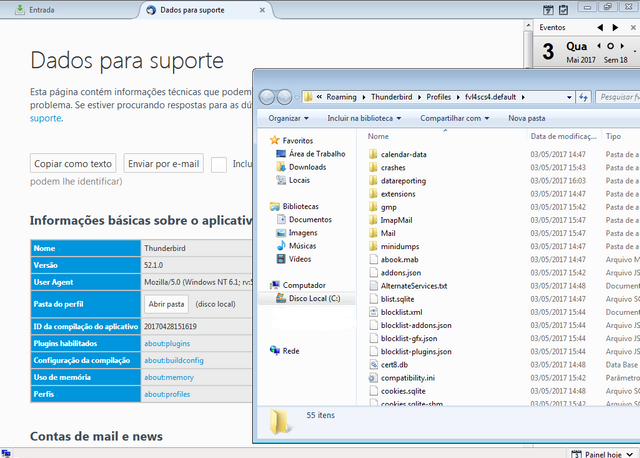Image resolution: width=640 pixels, height=458 pixels.
Task: Open the Incluir na biblioteca dropdown
Action: coord(364,118)
